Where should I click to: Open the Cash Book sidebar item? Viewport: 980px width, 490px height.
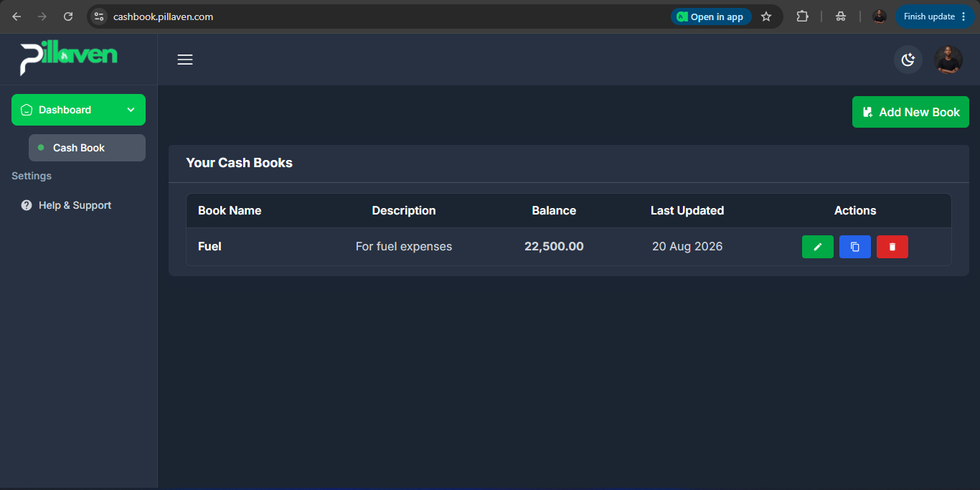[x=87, y=148]
